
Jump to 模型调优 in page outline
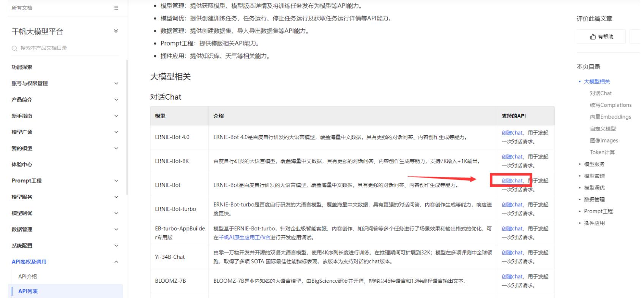pyautogui.click(x=594, y=188)
